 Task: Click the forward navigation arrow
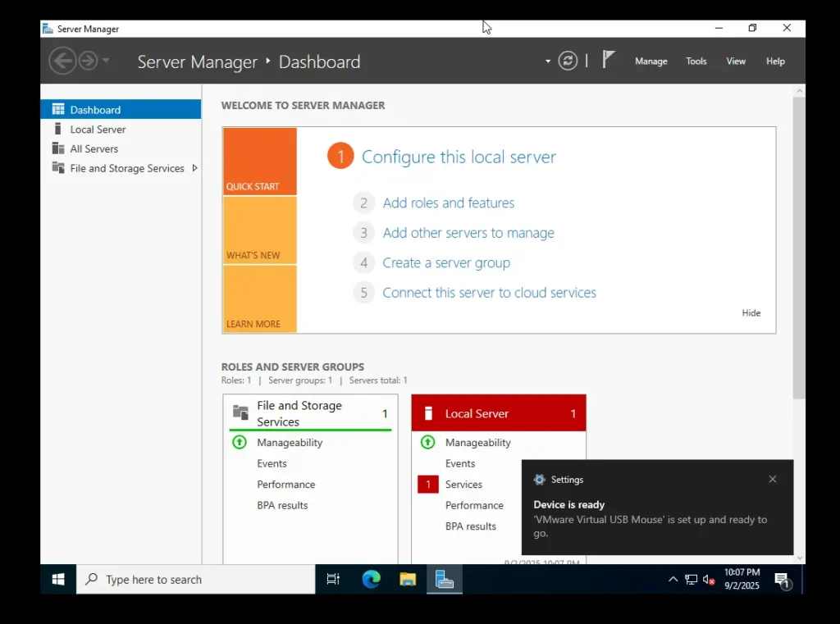click(88, 61)
